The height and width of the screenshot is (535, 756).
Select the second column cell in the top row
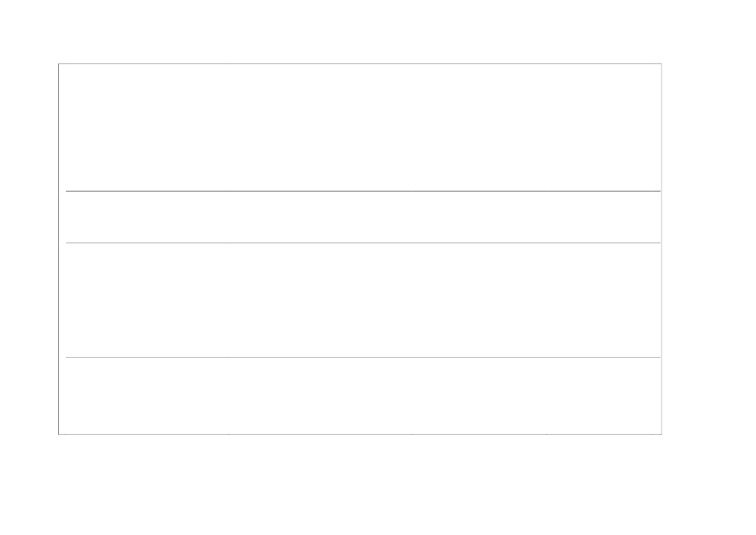pos(319,127)
